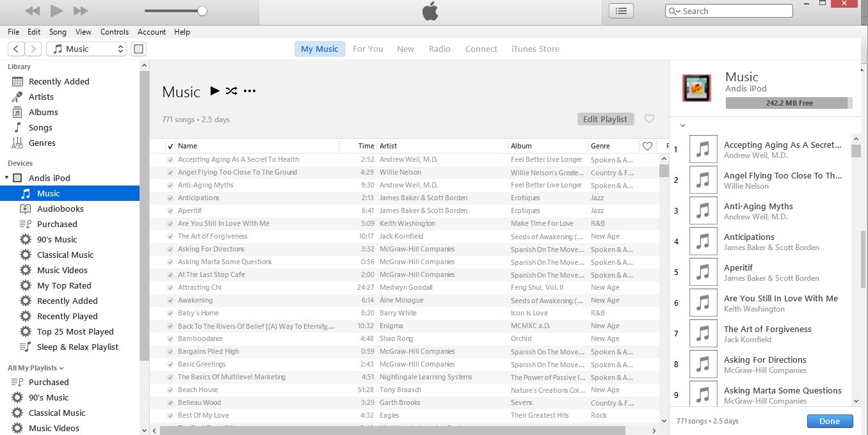
Task: Click into the Search field
Action: 729,11
